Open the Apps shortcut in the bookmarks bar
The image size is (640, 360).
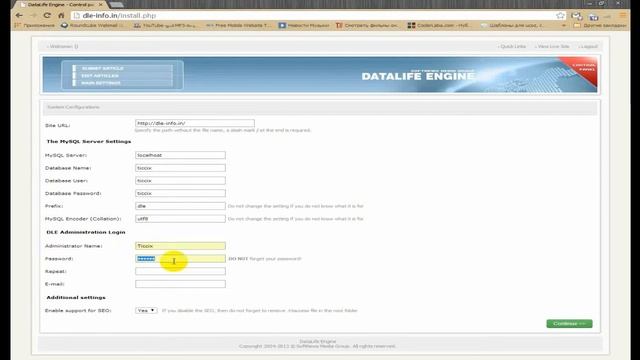35,25
